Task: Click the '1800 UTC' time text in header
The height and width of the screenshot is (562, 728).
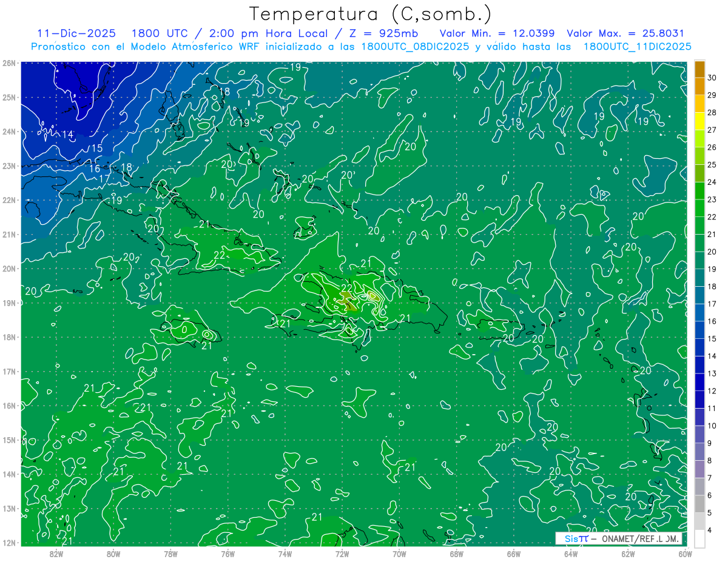Action: (161, 33)
